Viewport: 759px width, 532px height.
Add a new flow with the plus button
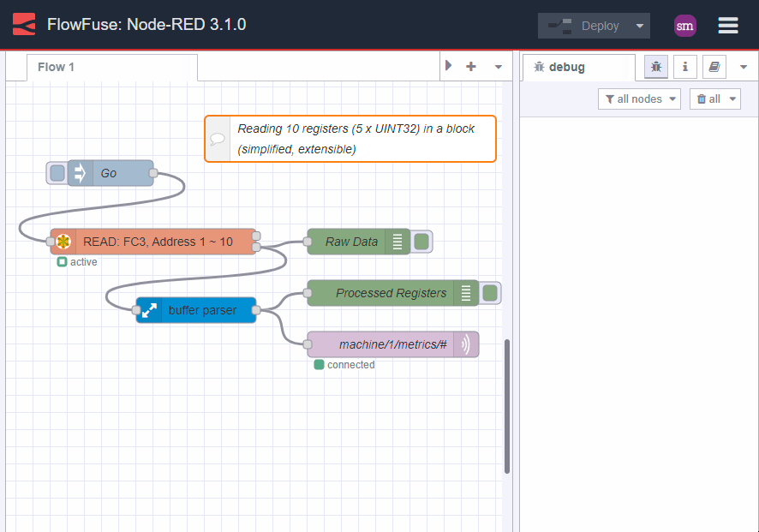pos(469,66)
